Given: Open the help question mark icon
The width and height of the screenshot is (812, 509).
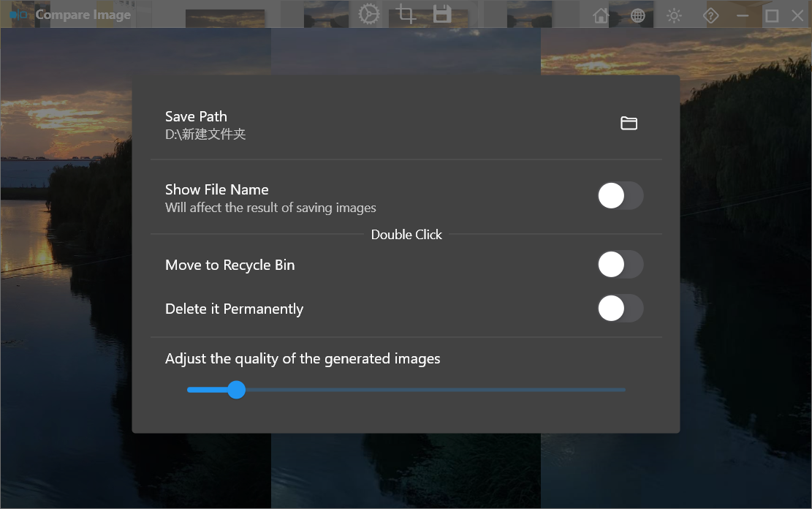Looking at the screenshot, I should click(710, 15).
